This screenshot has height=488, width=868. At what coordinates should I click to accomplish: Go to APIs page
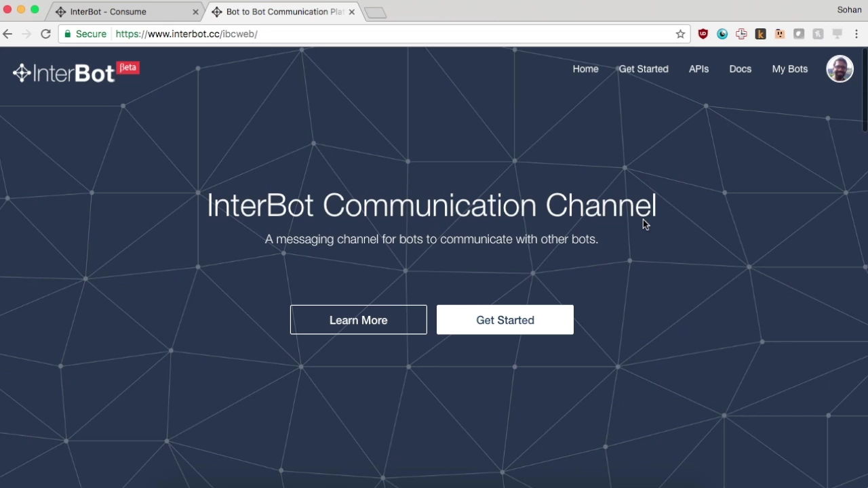point(698,69)
